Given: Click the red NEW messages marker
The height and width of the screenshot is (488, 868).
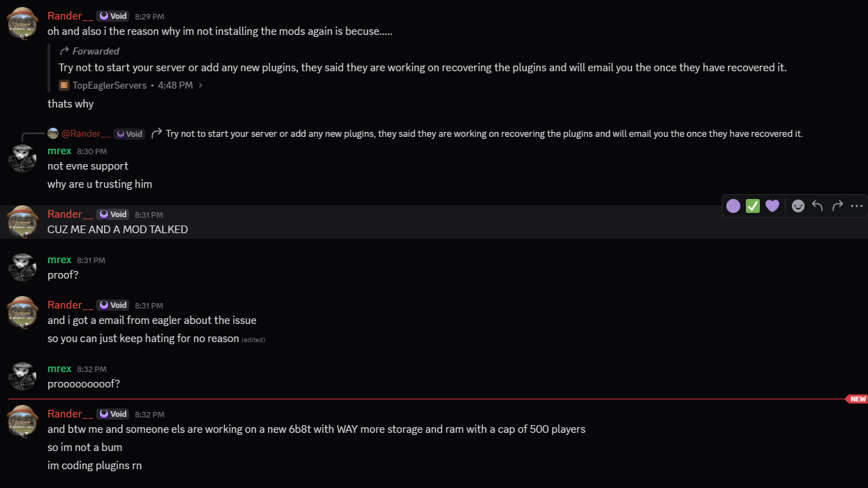Looking at the screenshot, I should pos(857,399).
